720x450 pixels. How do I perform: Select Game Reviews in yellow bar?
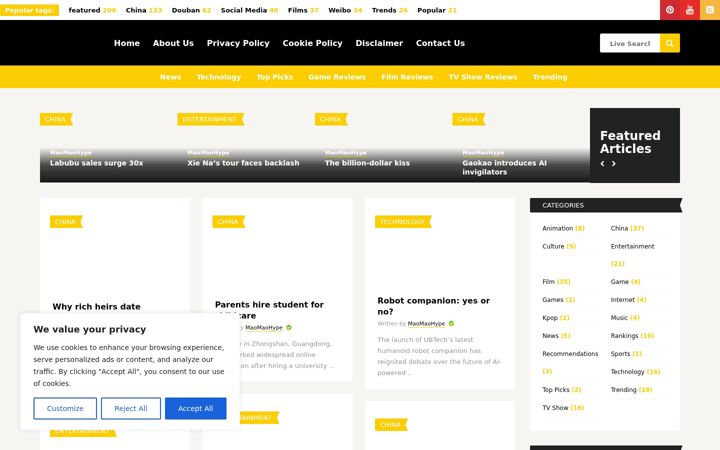point(337,77)
